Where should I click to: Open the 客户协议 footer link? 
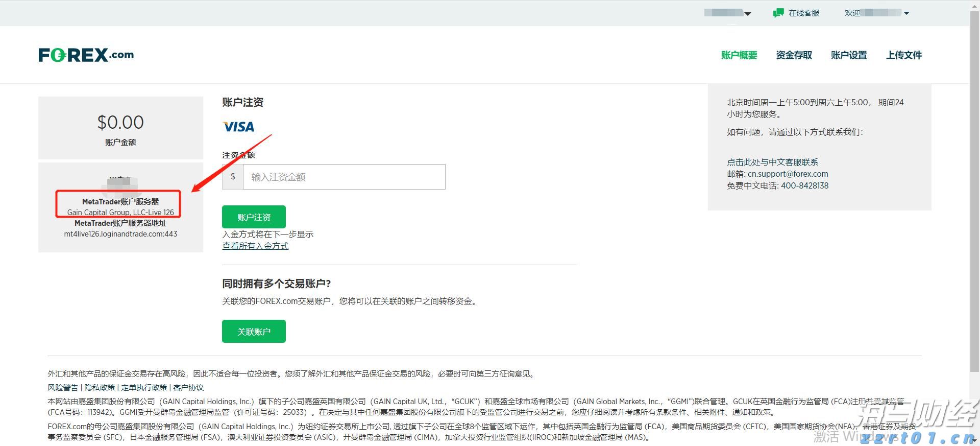188,388
